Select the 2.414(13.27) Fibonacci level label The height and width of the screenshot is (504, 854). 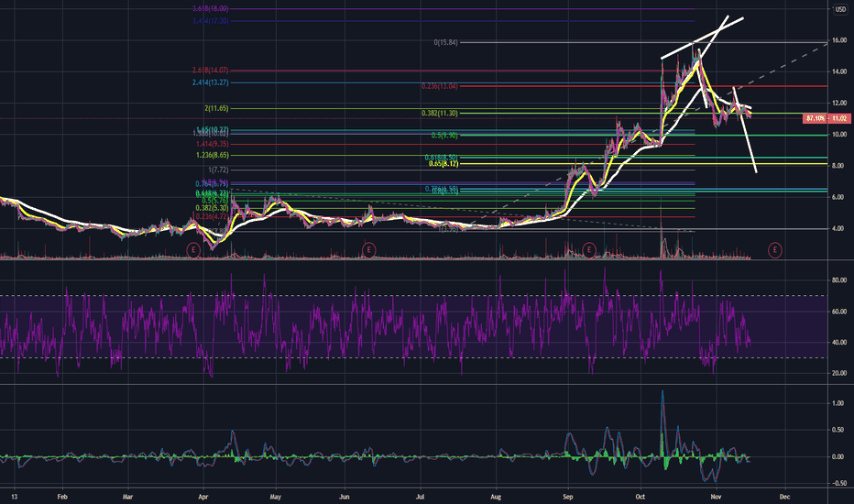pyautogui.click(x=210, y=82)
